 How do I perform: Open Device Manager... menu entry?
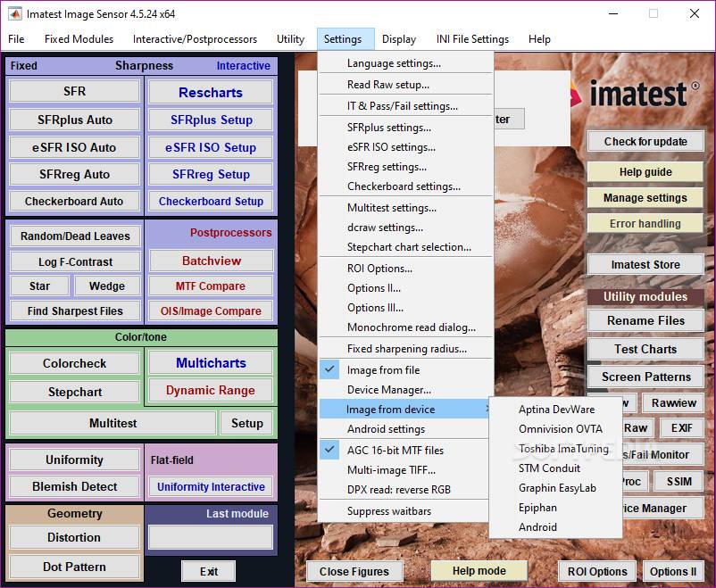[405, 389]
